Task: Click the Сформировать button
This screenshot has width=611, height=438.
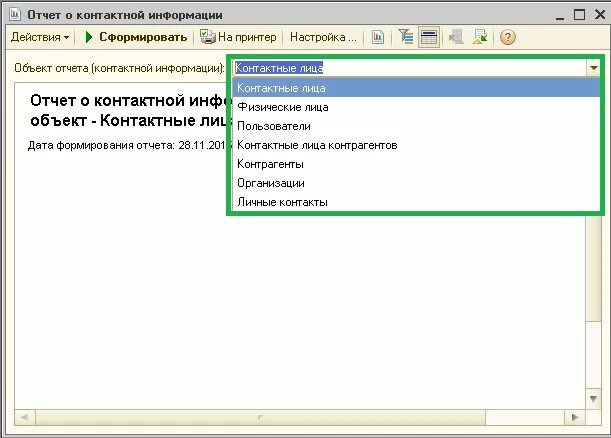Action: [x=136, y=37]
